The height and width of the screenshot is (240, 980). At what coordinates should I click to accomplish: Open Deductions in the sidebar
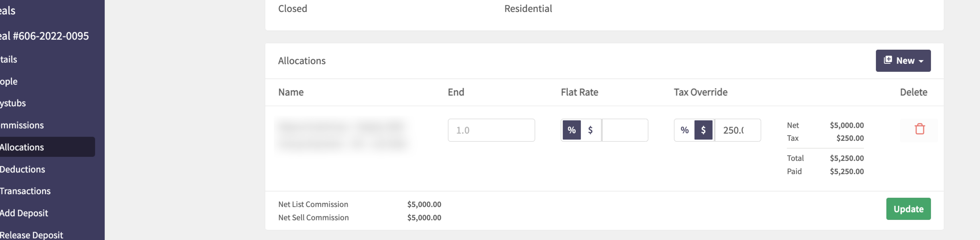22,169
